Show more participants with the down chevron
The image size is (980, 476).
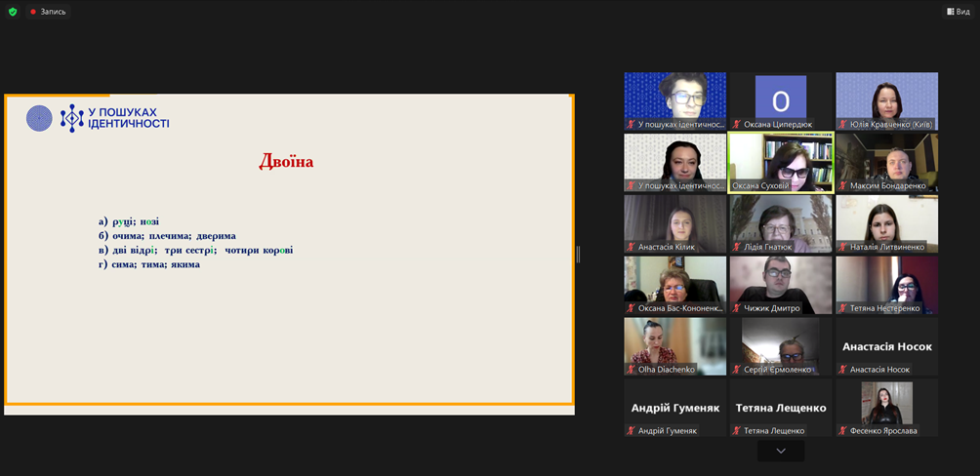(781, 451)
